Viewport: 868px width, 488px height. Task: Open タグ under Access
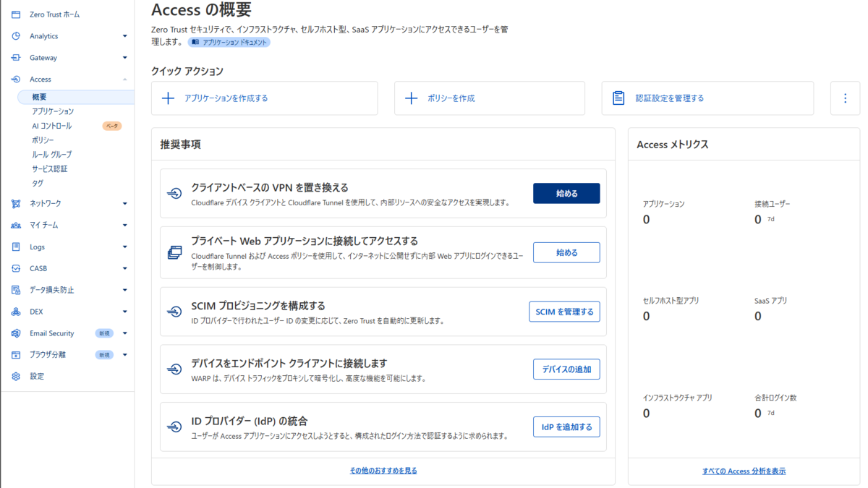38,184
